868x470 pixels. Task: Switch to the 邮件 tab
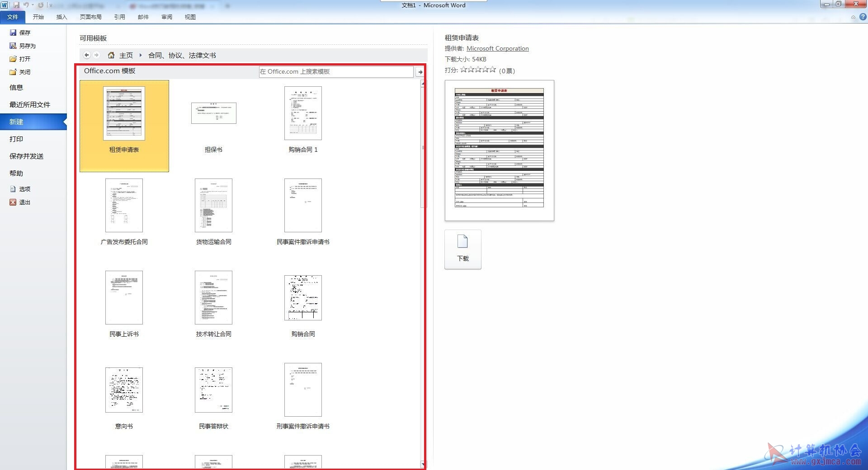click(143, 17)
